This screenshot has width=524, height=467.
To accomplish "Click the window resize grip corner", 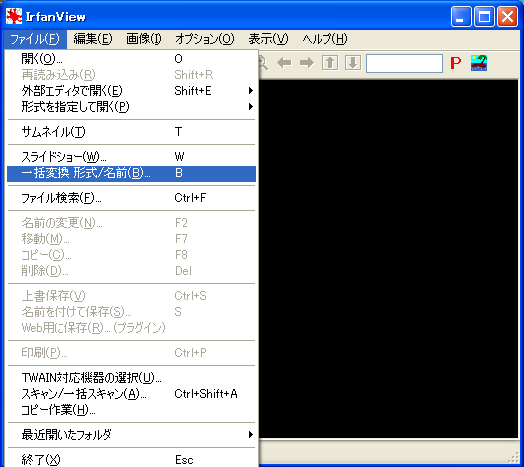I will pos(512,457).
